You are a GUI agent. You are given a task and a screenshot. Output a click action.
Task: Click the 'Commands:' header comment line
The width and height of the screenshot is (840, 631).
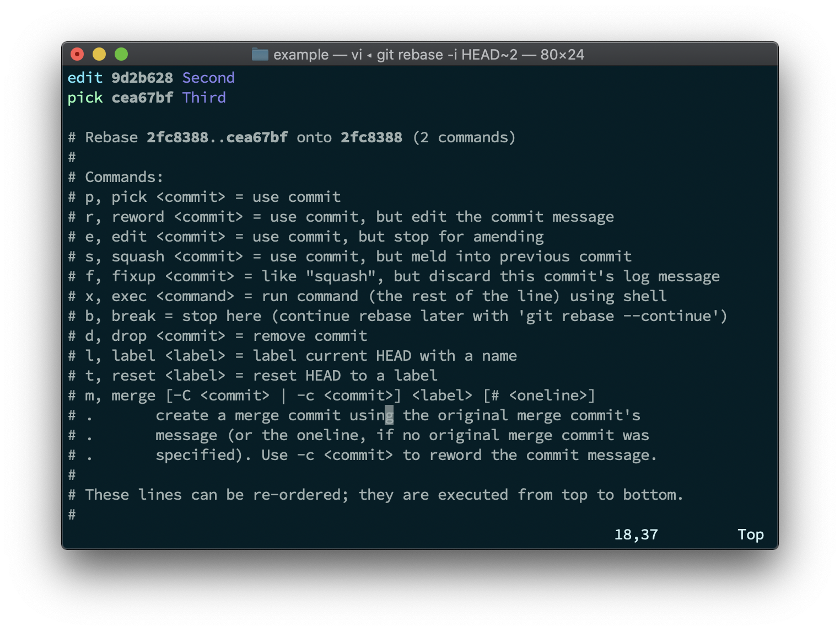123,177
